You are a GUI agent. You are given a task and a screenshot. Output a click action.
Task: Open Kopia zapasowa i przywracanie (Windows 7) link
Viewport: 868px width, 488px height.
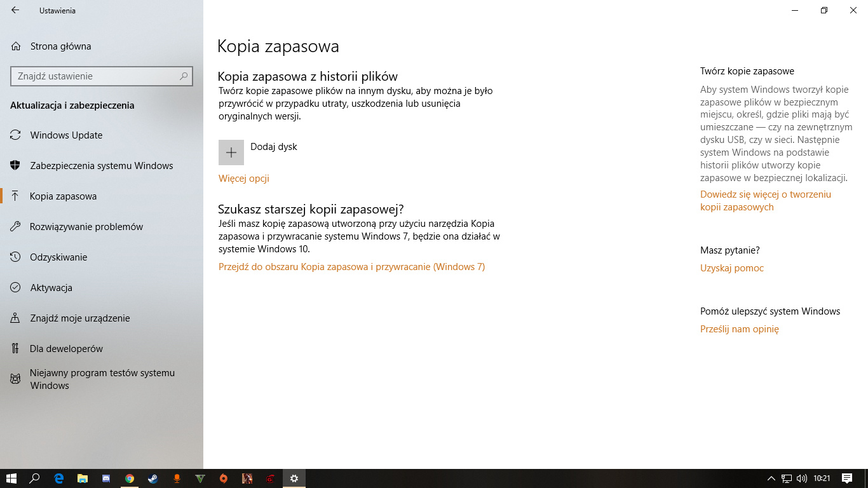coord(351,267)
